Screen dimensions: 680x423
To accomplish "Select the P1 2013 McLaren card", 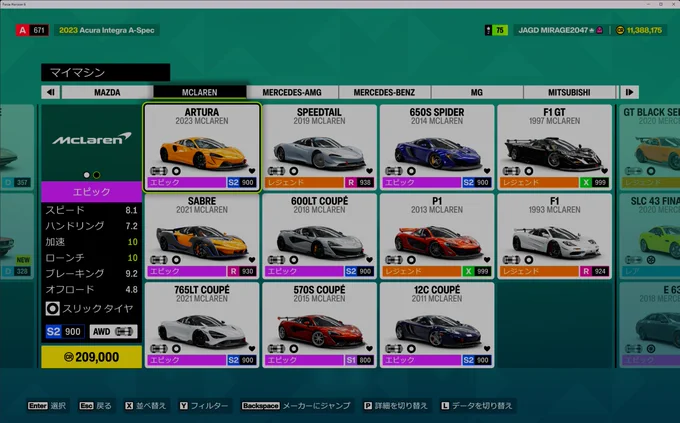I will tap(437, 236).
